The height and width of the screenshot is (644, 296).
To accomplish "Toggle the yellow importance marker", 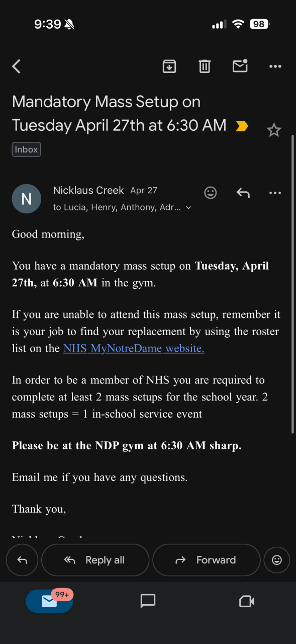I will pyautogui.click(x=242, y=126).
